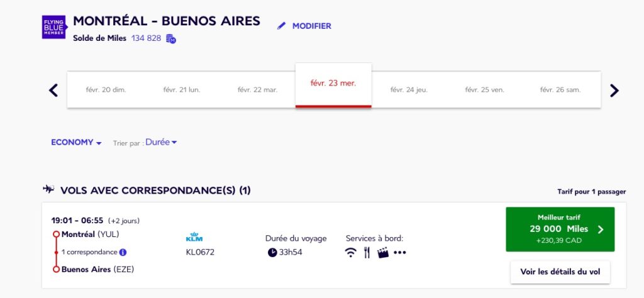The height and width of the screenshot is (298, 644).
Task: Click the entertainment clapperboard icon
Action: (x=383, y=253)
